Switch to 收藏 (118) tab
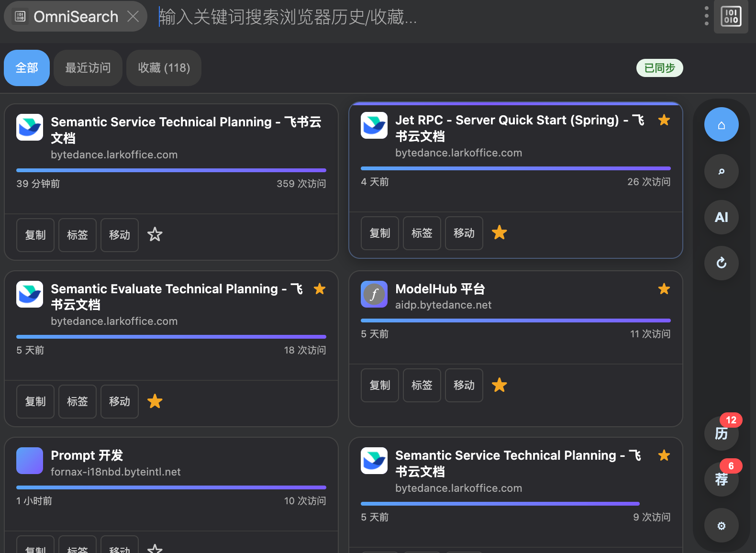The height and width of the screenshot is (553, 756). point(164,68)
